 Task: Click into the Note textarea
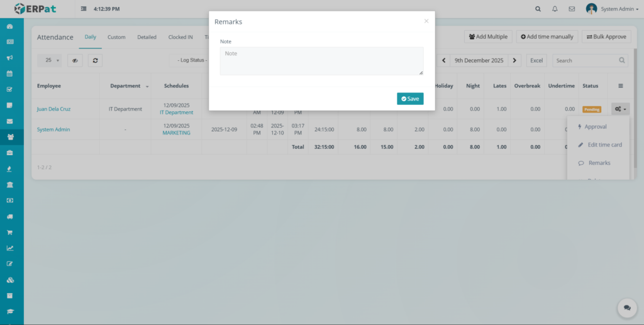(321, 61)
